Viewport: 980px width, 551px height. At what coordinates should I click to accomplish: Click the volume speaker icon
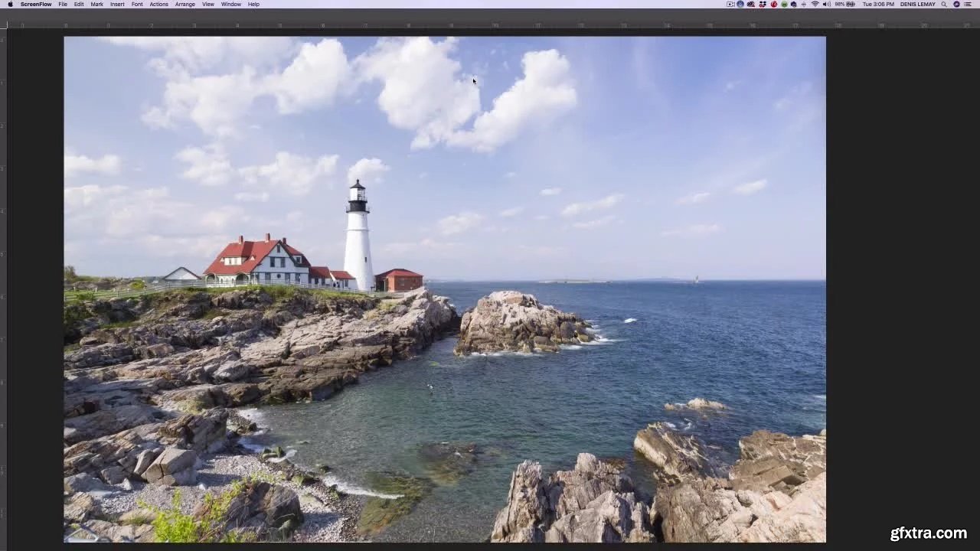pos(826,4)
